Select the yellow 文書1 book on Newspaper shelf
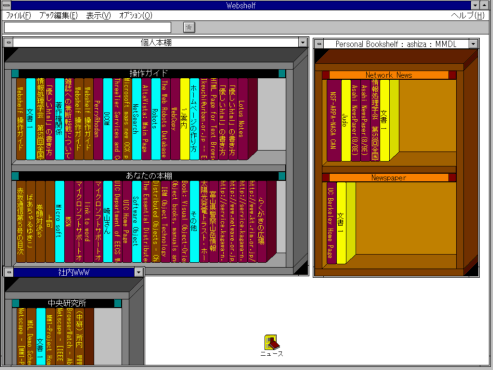This screenshot has width=493, height=370. click(341, 223)
